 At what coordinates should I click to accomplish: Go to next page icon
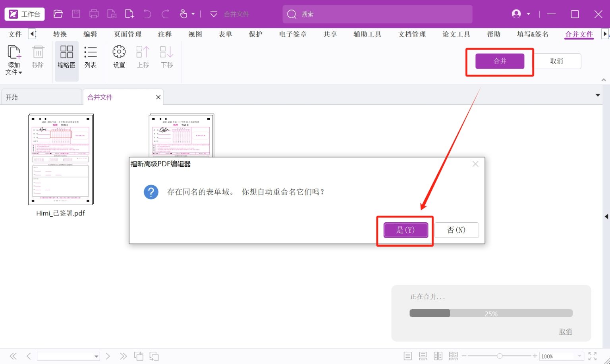(x=108, y=356)
